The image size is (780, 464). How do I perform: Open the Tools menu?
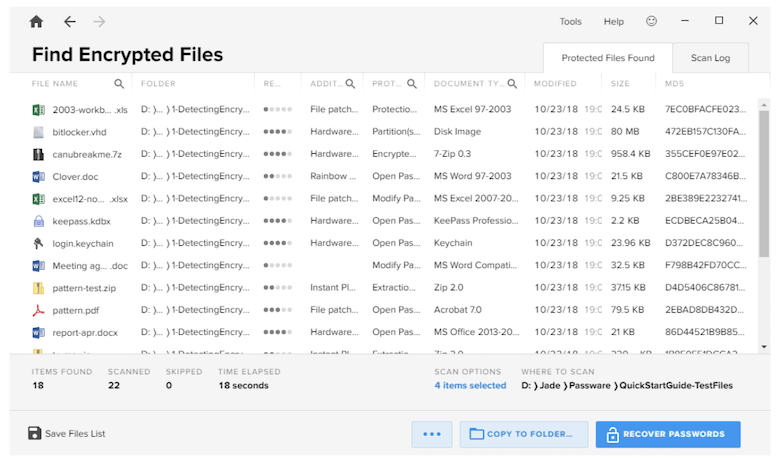point(570,21)
